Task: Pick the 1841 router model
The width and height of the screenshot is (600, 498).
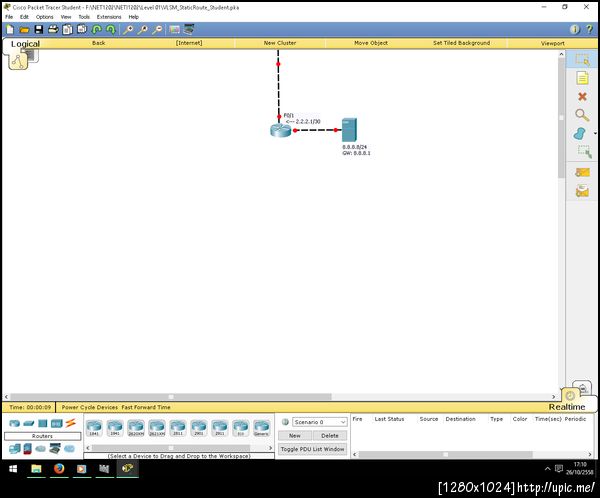Action: pos(94,428)
